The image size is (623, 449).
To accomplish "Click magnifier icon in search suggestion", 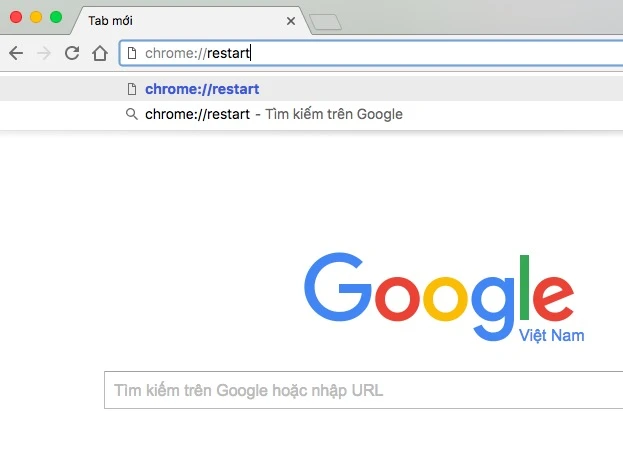I will pos(131,114).
